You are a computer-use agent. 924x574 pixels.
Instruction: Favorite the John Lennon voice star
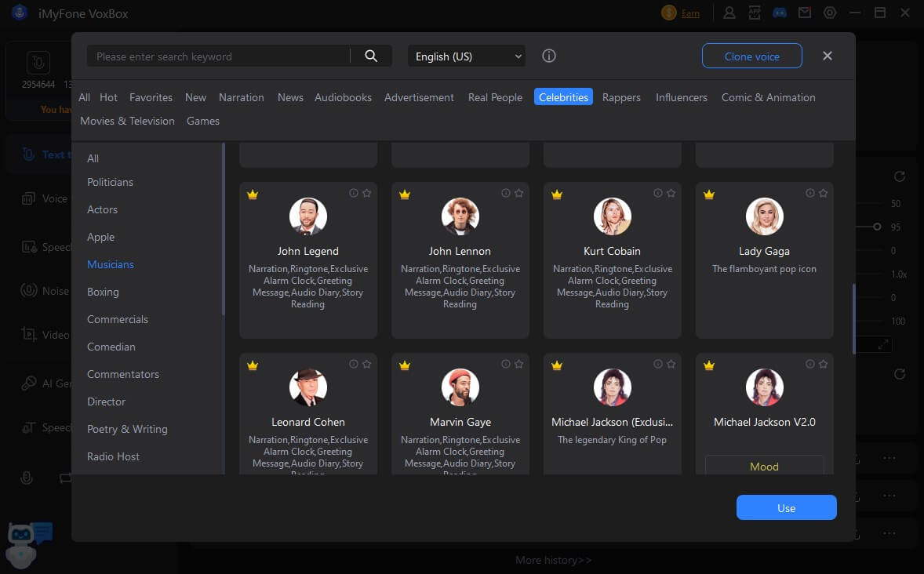click(518, 193)
